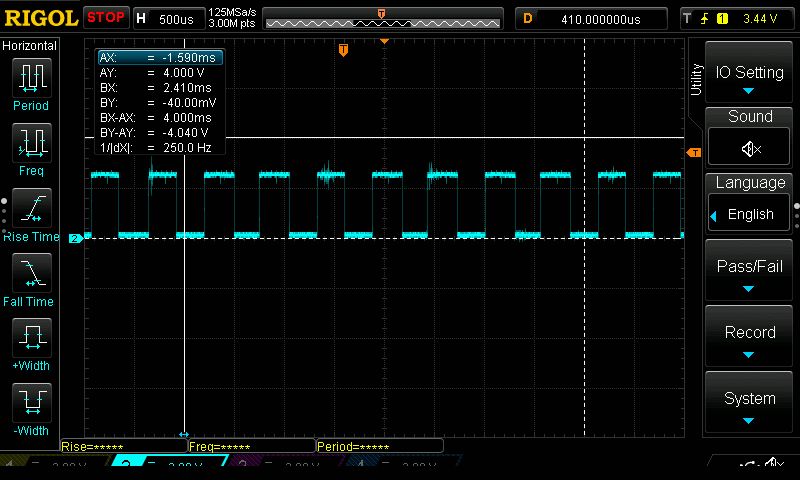
Task: Open the Record submenu
Action: 749,336
